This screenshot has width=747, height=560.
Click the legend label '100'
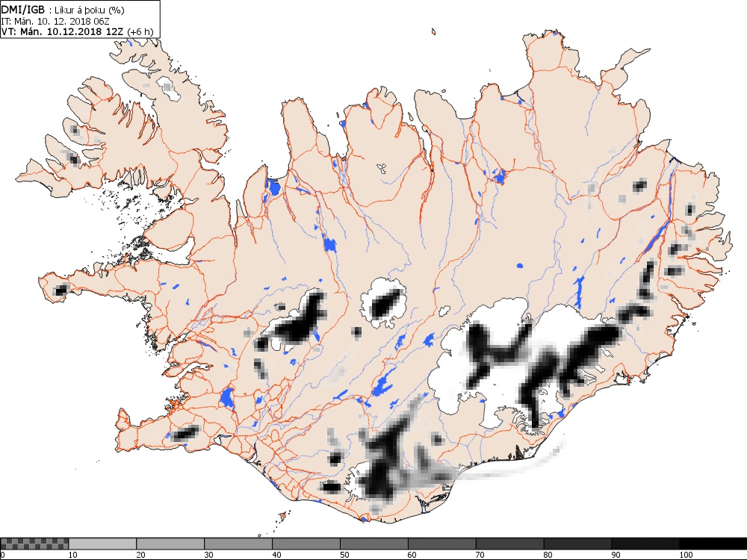pos(686,555)
